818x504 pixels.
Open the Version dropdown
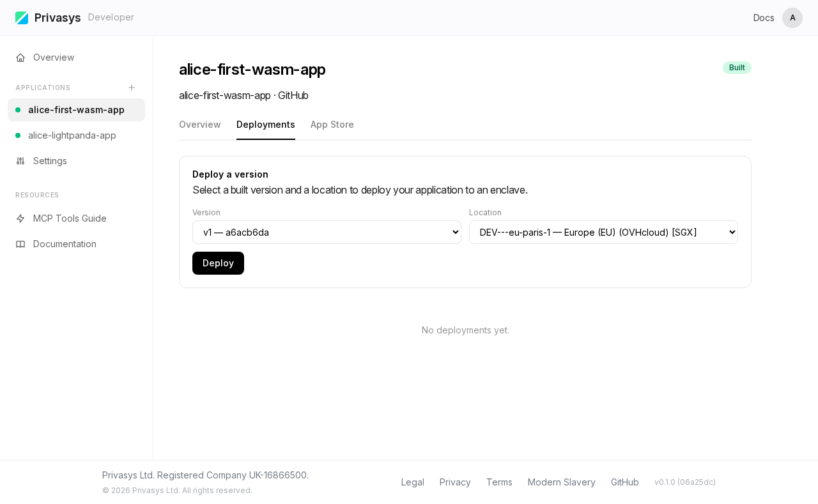(327, 232)
